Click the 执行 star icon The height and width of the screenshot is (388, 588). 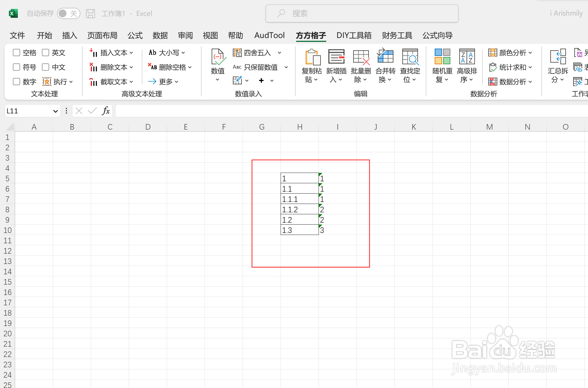click(x=47, y=82)
